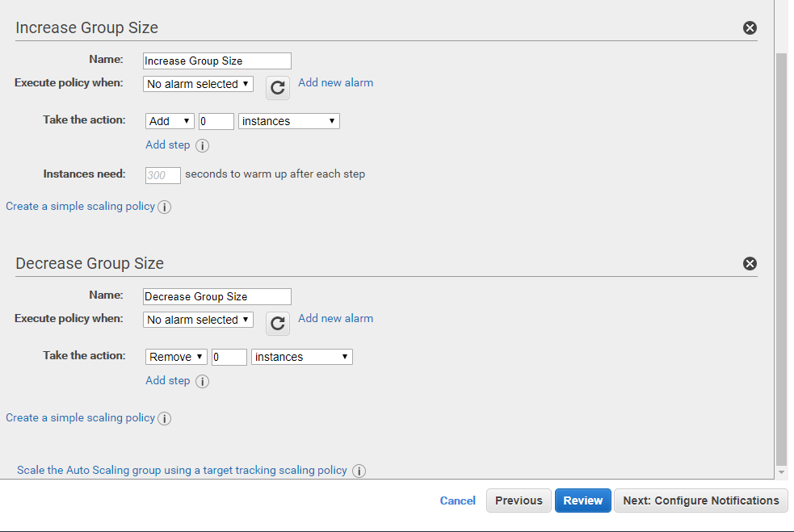Open the Remove action dropdown
The image size is (794, 532).
tap(176, 357)
